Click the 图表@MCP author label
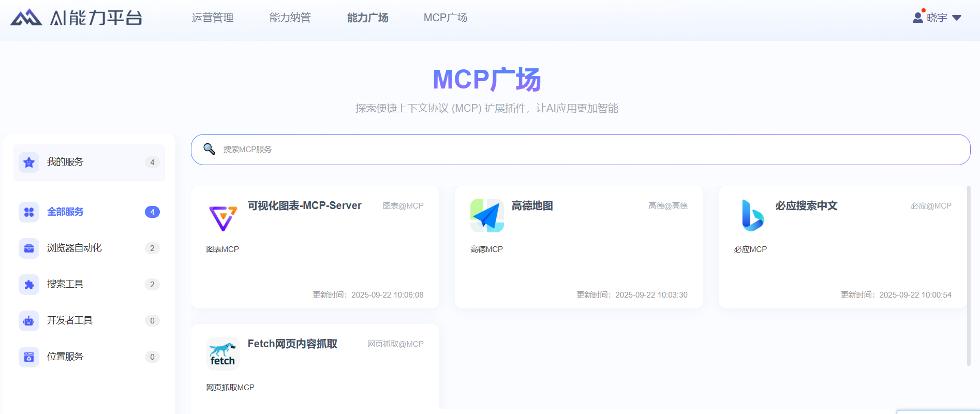 click(403, 206)
